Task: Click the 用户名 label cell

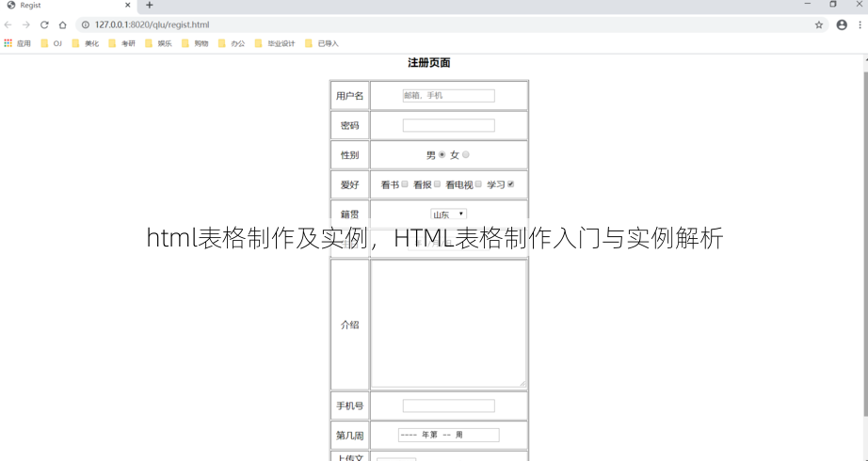Action: tap(350, 96)
